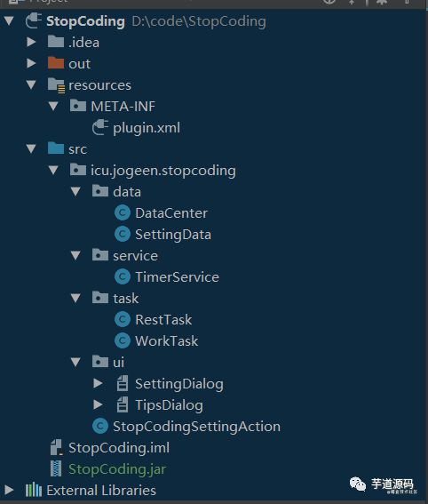The image size is (428, 504).
Task: Click the SettingDialog form icon
Action: (123, 383)
